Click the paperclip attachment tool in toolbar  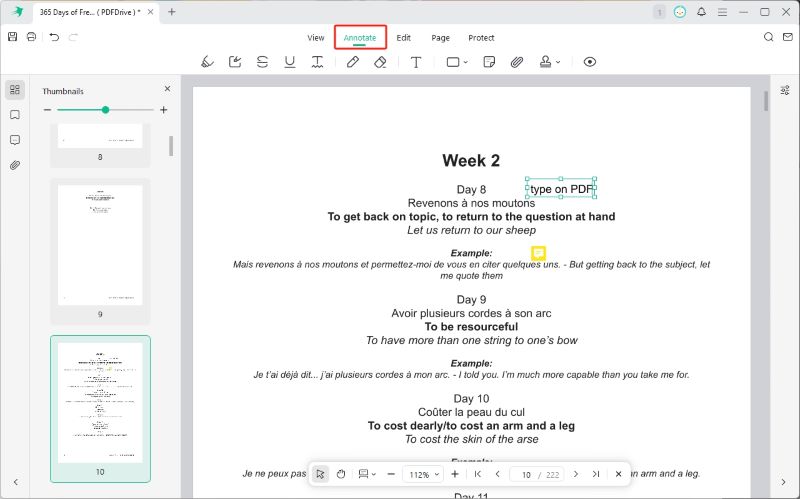pyautogui.click(x=517, y=62)
